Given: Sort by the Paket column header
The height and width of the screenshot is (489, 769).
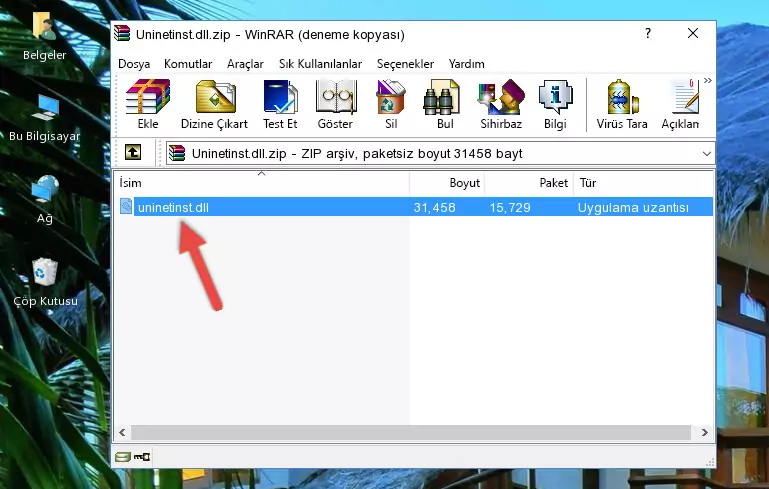Looking at the screenshot, I should [529, 183].
